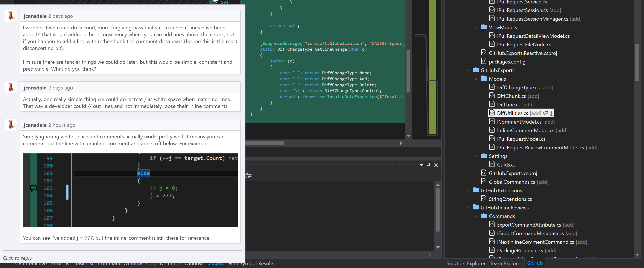Image resolution: width=644 pixels, height=268 pixels.
Task: Click the inline comment glyph at line 103
Action: click(x=33, y=188)
